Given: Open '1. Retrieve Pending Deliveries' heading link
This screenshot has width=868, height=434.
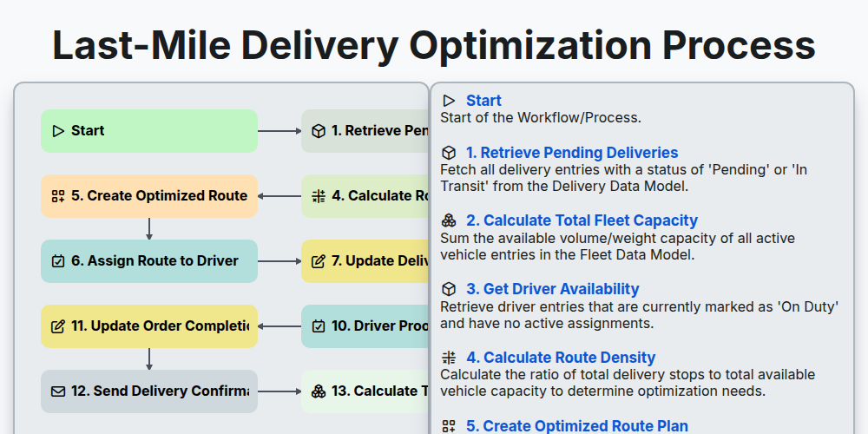Looking at the screenshot, I should click(x=572, y=153).
